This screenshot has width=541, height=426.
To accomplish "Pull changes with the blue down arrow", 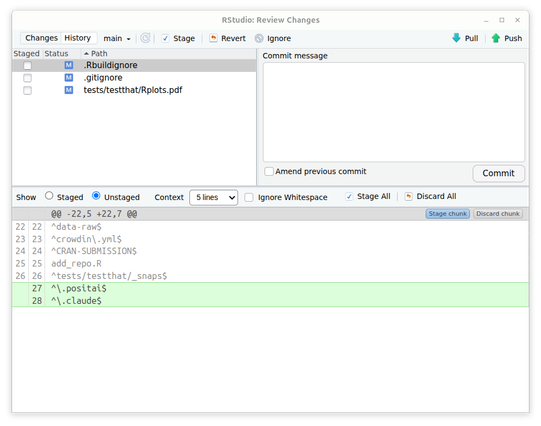I will coord(456,38).
